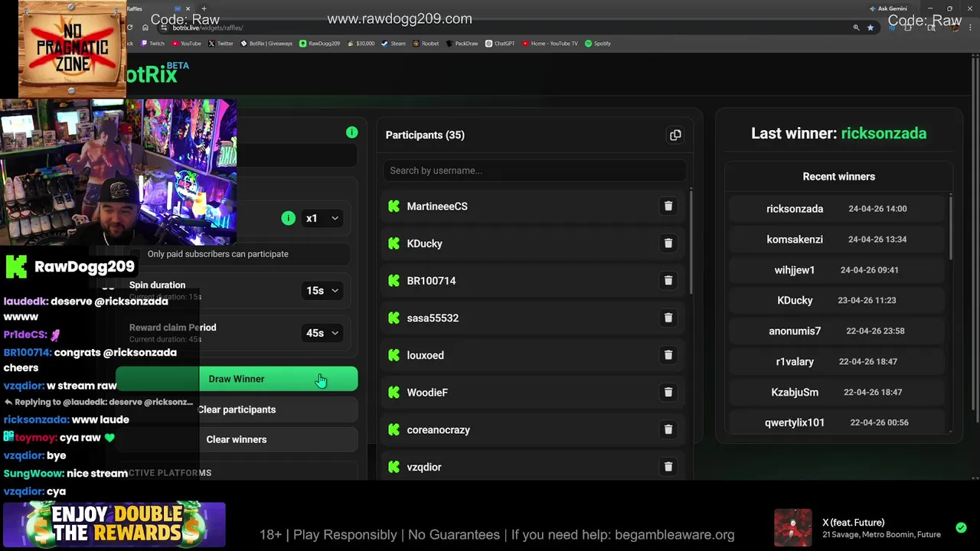Select recent winner KzabjuSm row

pyautogui.click(x=838, y=393)
